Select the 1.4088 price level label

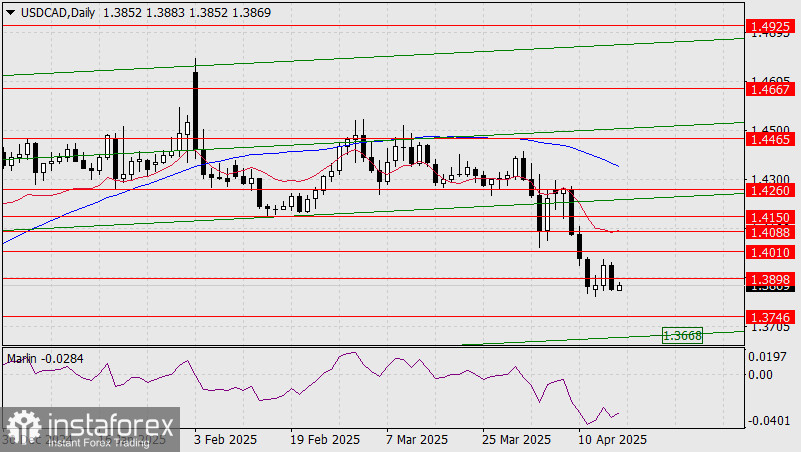pos(770,233)
